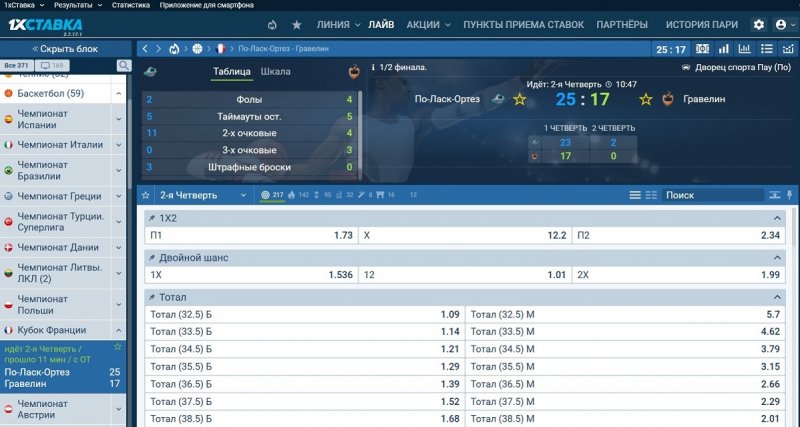Open settings with the gear icon
This screenshot has width=800, height=427.
(758, 24)
